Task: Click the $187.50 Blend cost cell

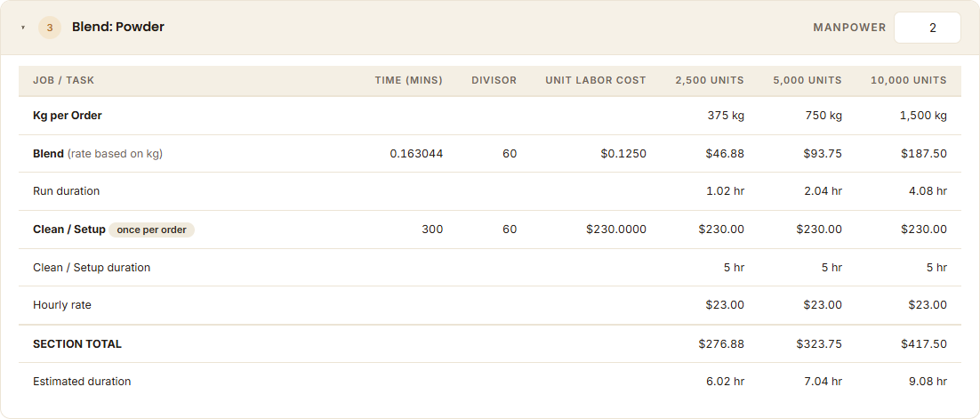Action: pyautogui.click(x=924, y=154)
